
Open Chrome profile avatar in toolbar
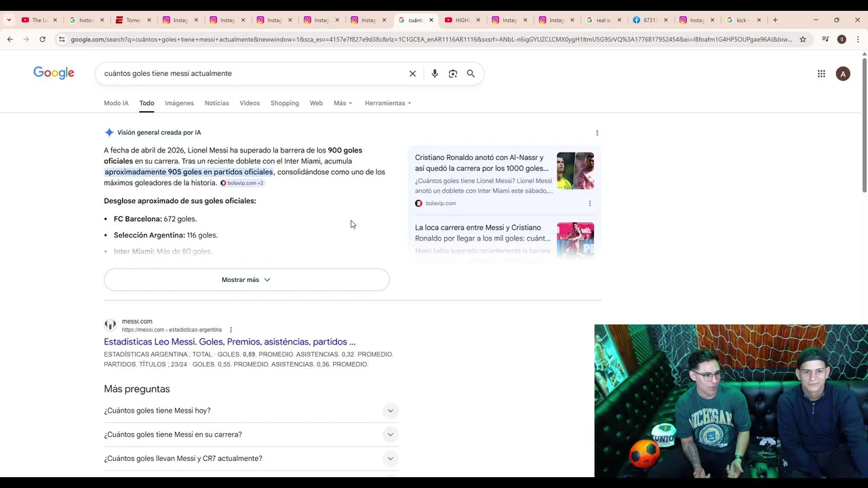(x=842, y=39)
